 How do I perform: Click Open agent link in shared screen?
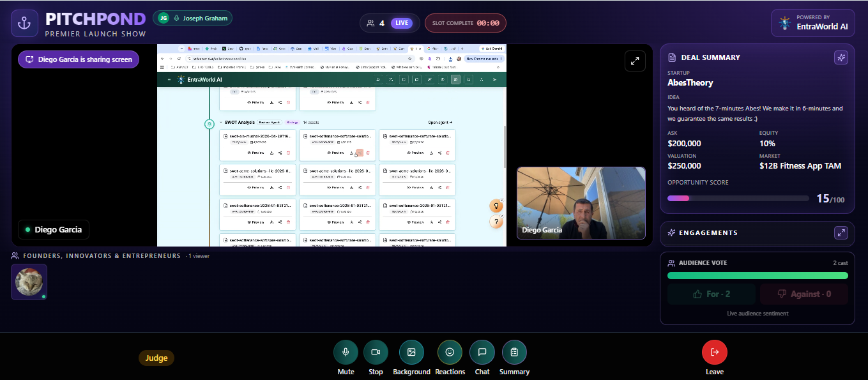(x=440, y=122)
